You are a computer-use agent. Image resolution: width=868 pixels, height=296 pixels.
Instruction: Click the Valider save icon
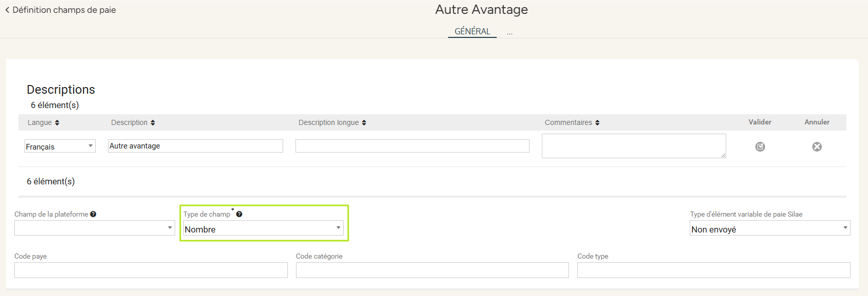tap(760, 147)
